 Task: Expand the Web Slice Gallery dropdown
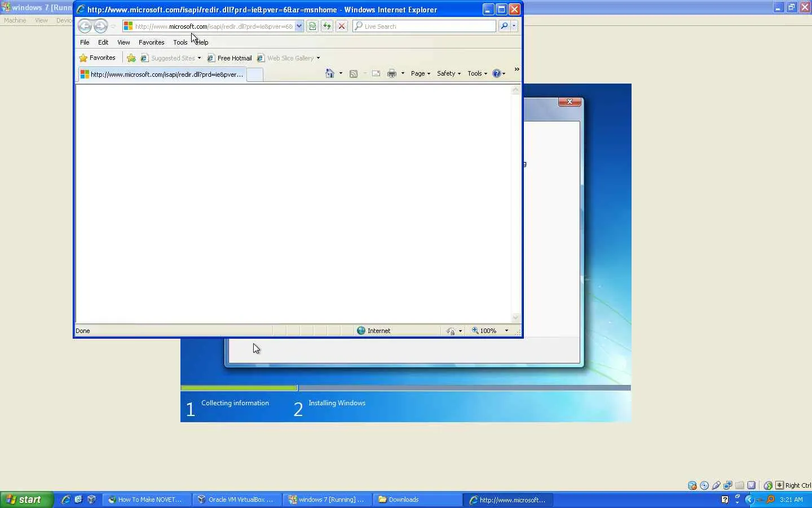(318, 58)
